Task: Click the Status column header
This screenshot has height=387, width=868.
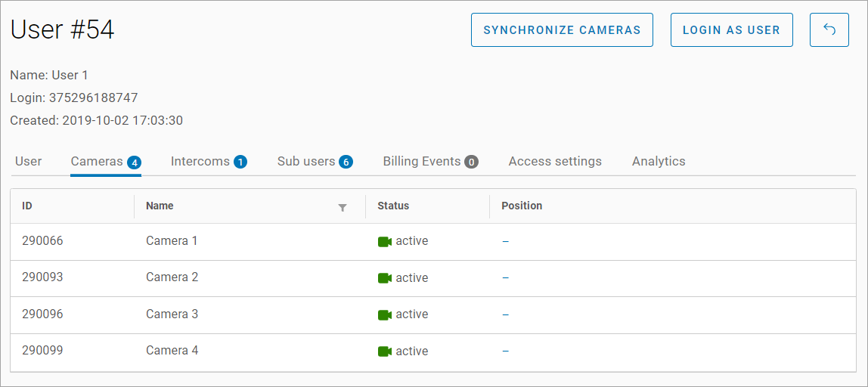Action: pos(393,206)
